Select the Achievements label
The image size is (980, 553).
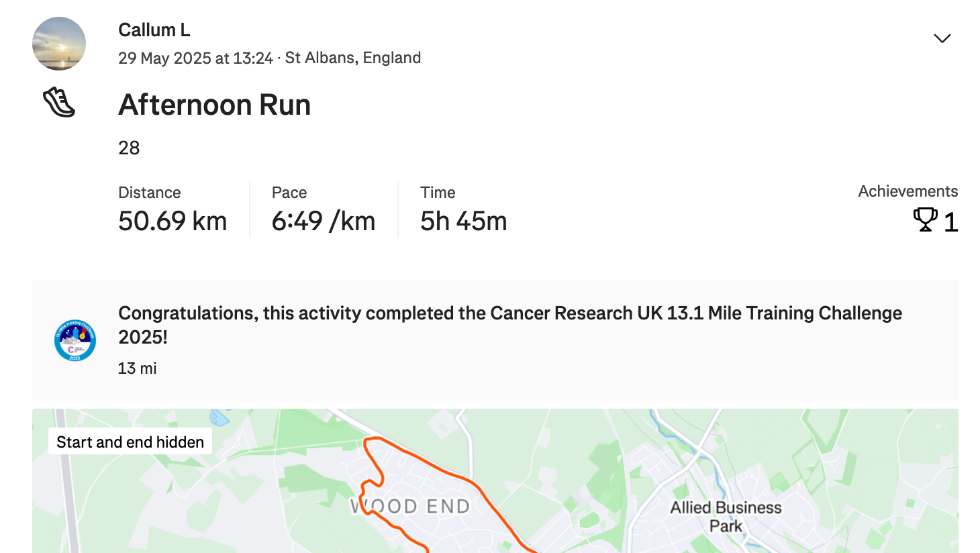tap(908, 191)
